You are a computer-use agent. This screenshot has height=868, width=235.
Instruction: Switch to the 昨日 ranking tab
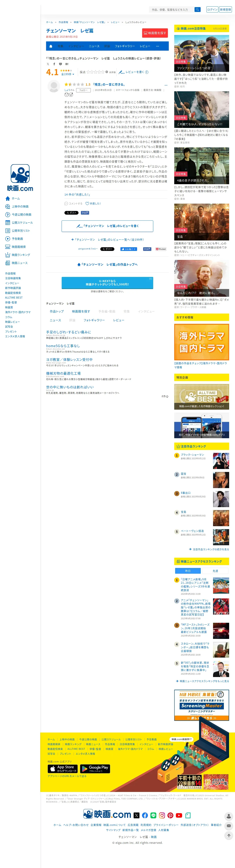click(x=188, y=571)
